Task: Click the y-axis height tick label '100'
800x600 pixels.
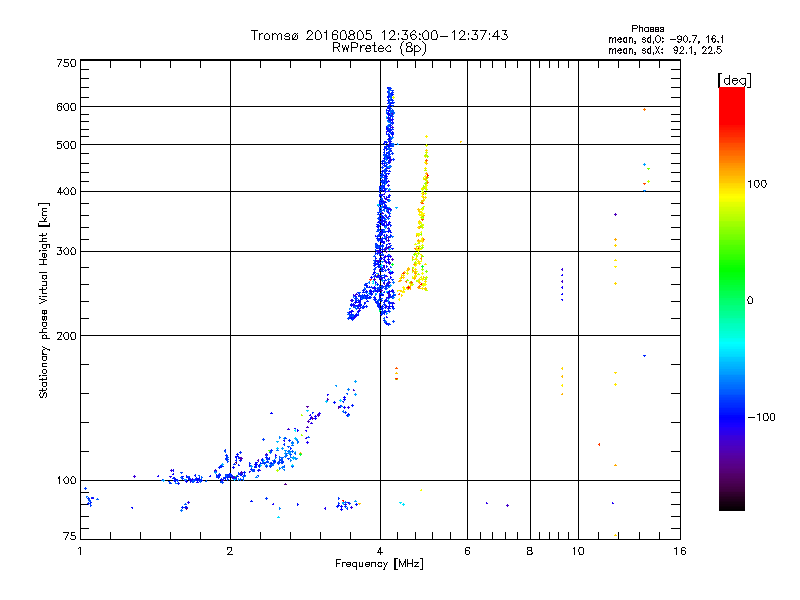Action: point(66,481)
